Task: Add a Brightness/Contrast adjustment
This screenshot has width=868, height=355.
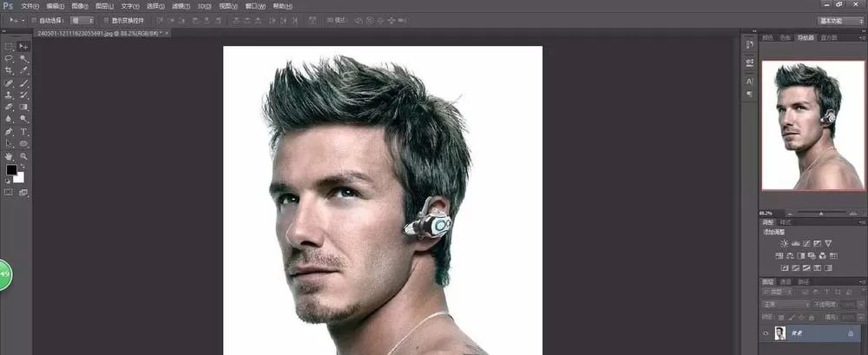Action: tap(784, 243)
